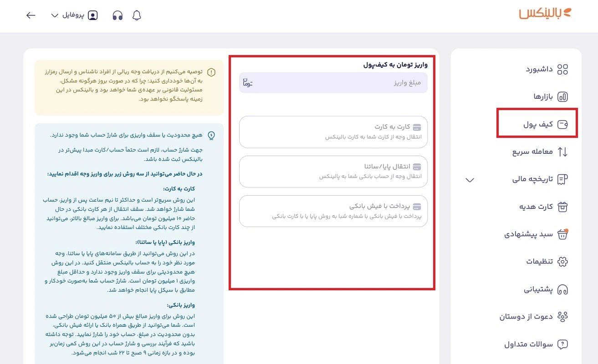Choose the کارت به کارت deposit method
598x364 pixels.
(333, 132)
